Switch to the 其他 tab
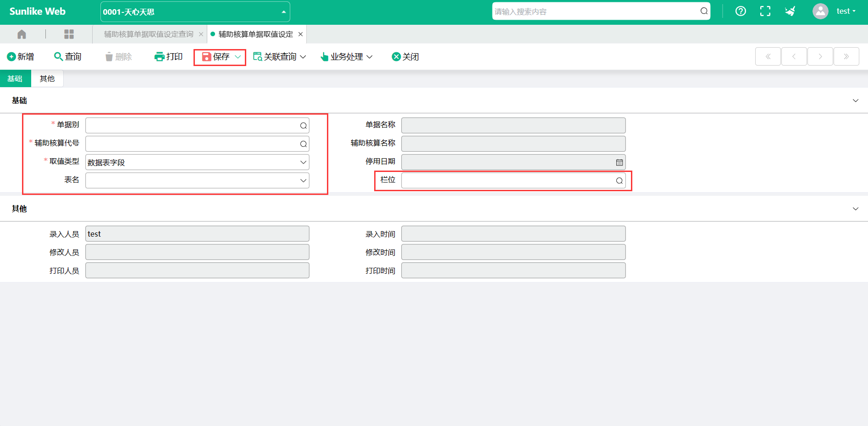The height and width of the screenshot is (426, 868). point(47,78)
